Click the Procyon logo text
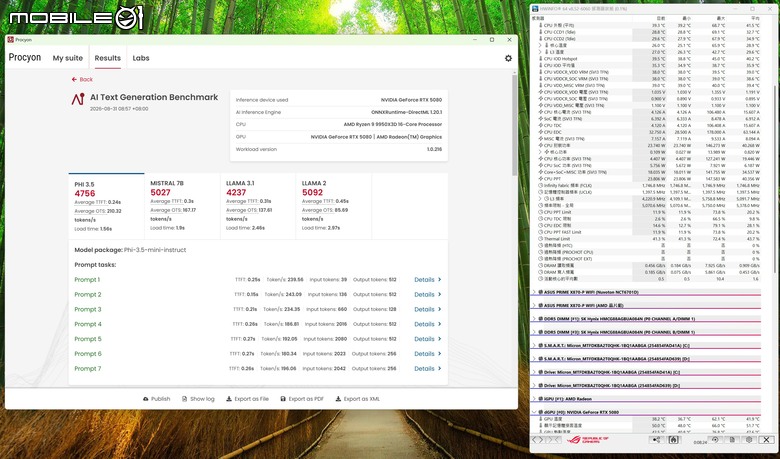 click(x=25, y=58)
